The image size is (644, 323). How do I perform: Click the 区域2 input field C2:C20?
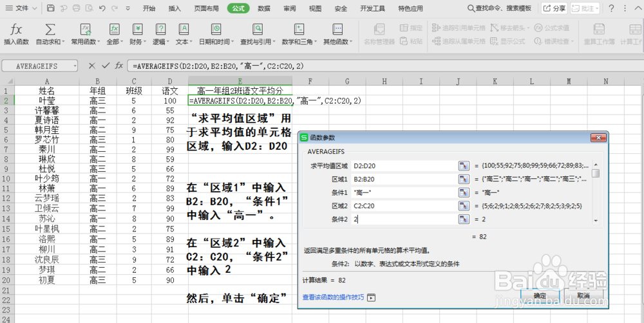[x=404, y=206]
